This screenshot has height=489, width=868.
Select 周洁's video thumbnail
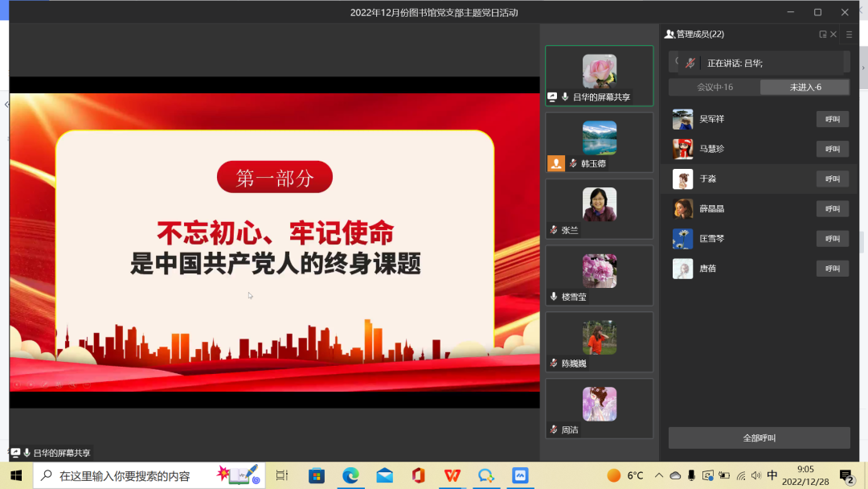point(599,406)
